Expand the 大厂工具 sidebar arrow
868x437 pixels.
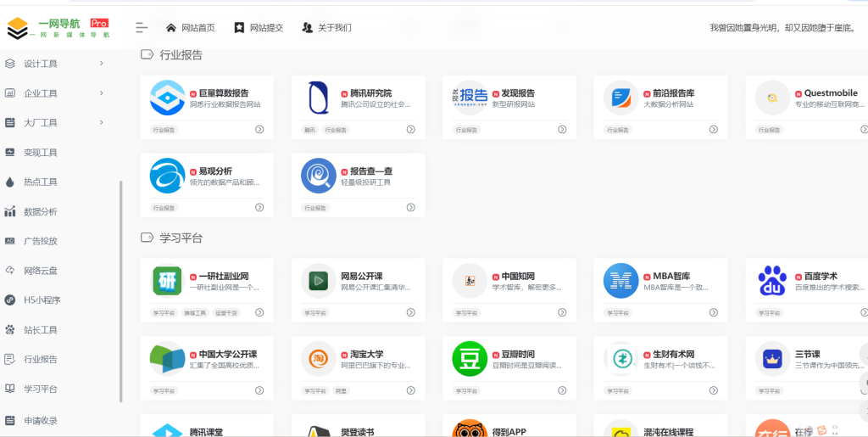point(101,123)
